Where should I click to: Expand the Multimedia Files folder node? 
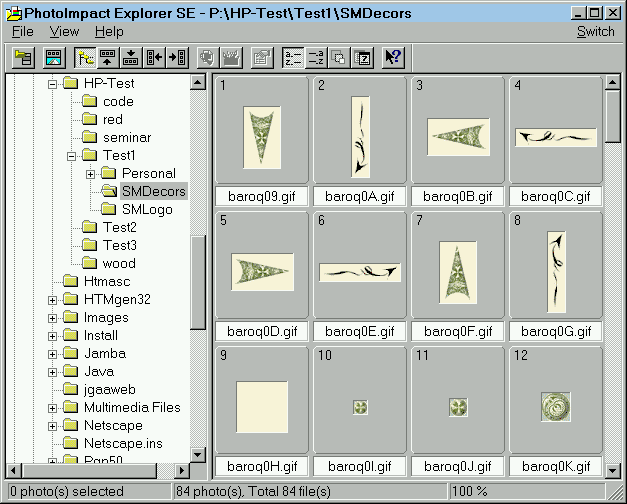(52, 408)
